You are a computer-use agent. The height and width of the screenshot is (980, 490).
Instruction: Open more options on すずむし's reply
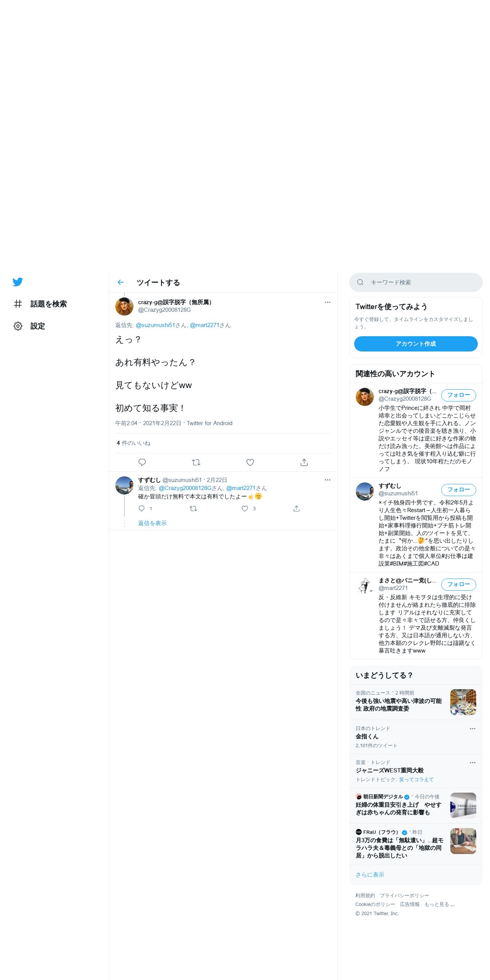[x=327, y=480]
